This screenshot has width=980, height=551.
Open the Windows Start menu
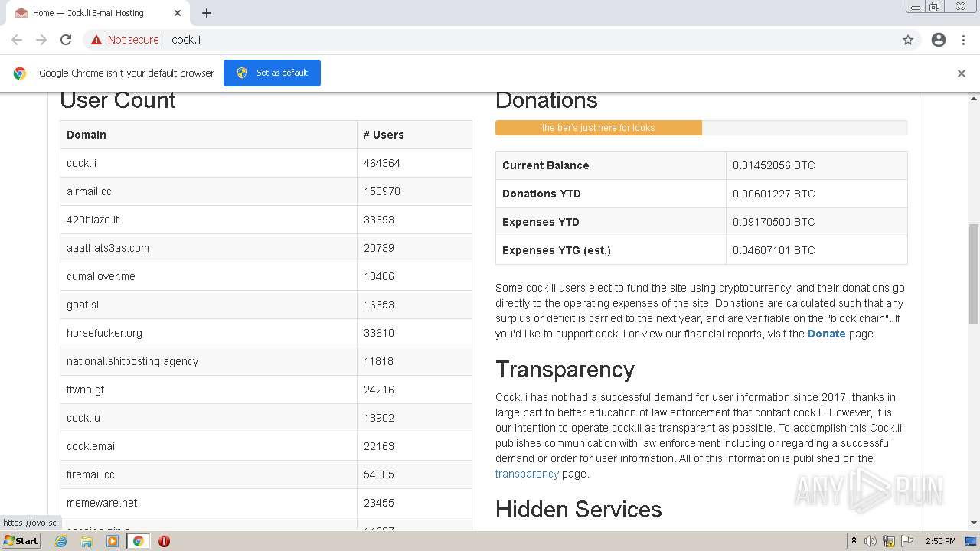21,540
